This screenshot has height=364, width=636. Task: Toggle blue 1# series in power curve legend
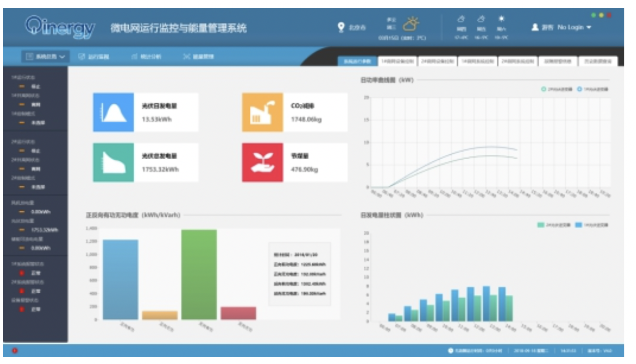[593, 89]
